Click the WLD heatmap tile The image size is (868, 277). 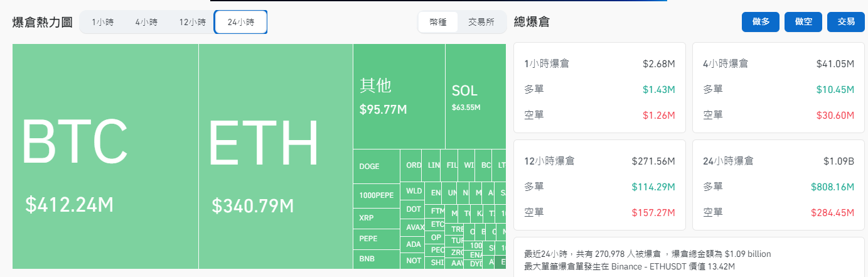click(413, 191)
